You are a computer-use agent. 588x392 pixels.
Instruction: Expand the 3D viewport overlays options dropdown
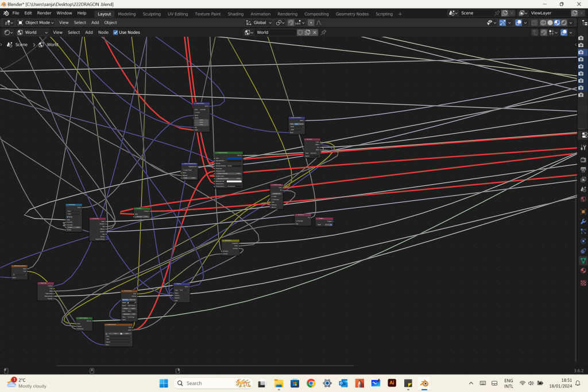[x=525, y=22]
